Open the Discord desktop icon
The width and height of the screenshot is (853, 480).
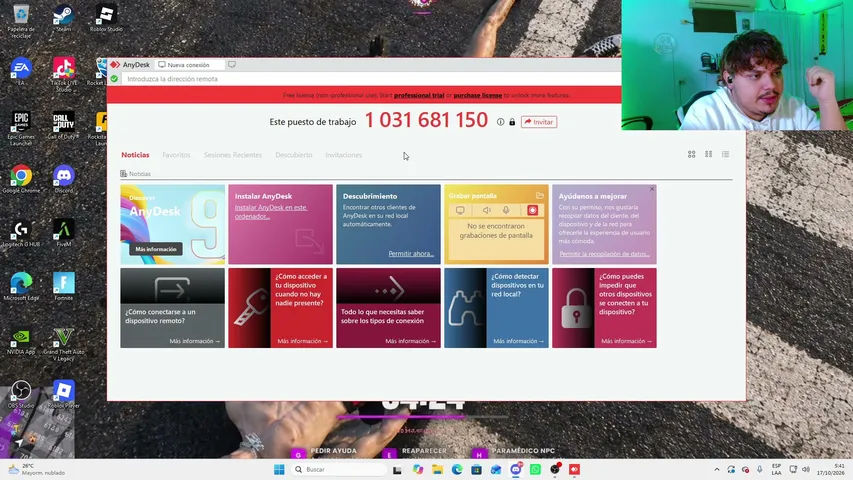[64, 179]
